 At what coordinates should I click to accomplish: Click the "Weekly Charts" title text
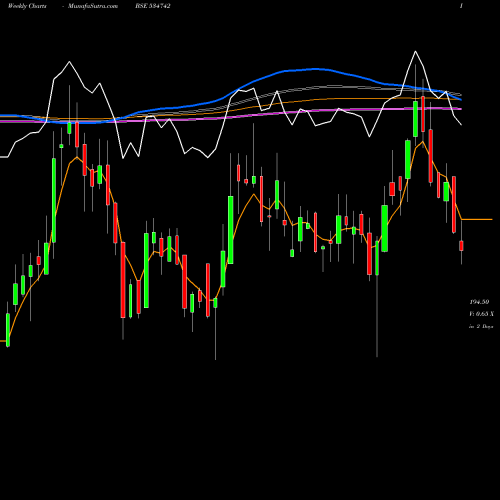[27, 6]
